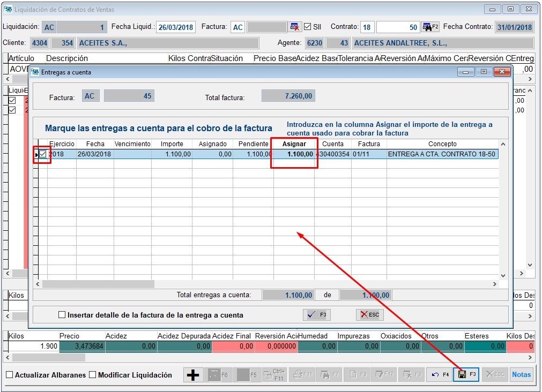Click the print F11 printer icon

coord(303,375)
